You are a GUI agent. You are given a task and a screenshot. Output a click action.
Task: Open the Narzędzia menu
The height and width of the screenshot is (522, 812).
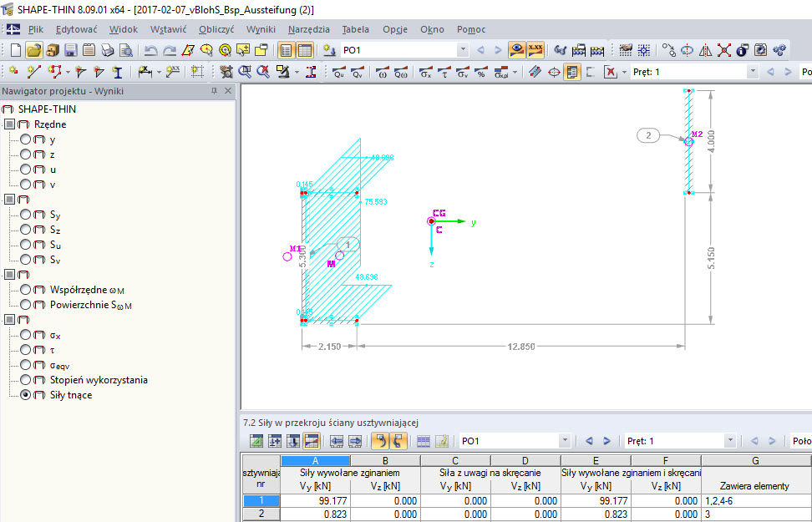[308, 29]
